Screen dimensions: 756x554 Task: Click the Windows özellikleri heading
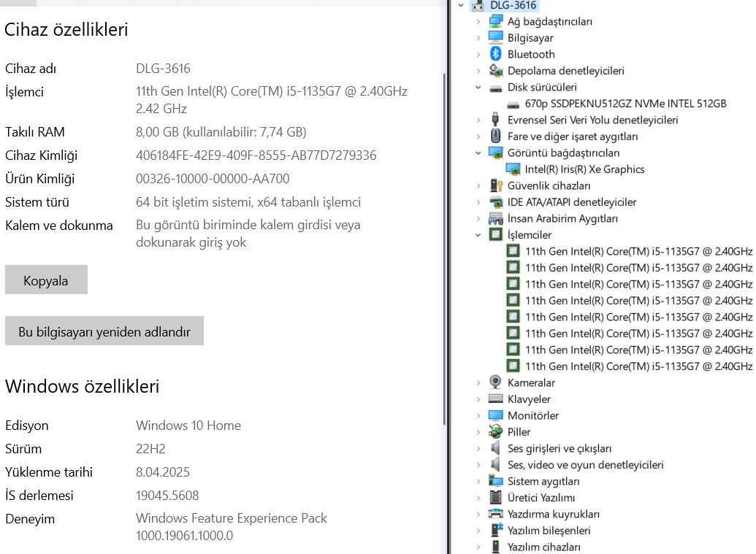tap(82, 386)
